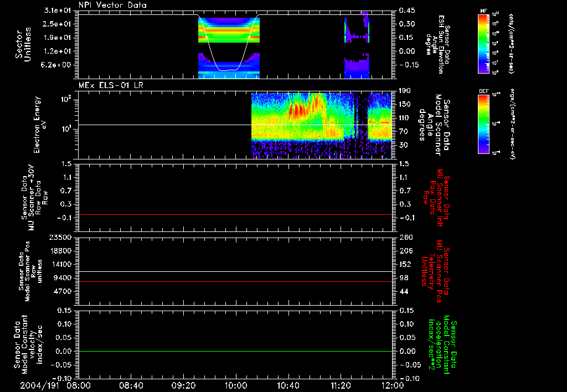Click the 18800 scanner position tick
Viewport: 567px width, 392px height.
pos(60,251)
